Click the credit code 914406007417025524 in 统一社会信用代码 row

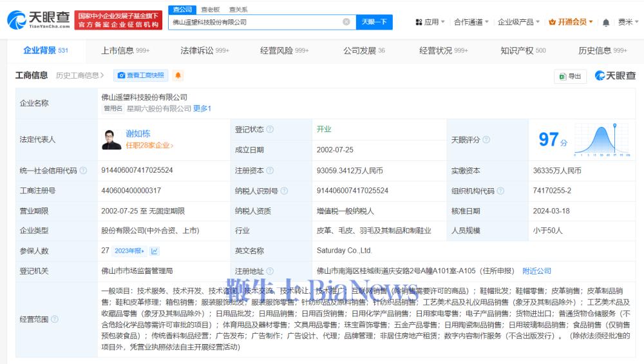point(137,171)
